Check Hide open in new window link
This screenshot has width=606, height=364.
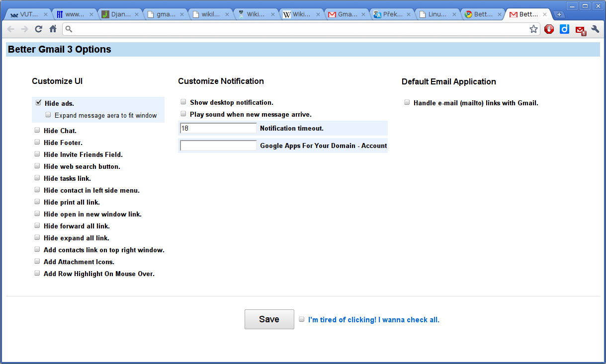pyautogui.click(x=37, y=214)
